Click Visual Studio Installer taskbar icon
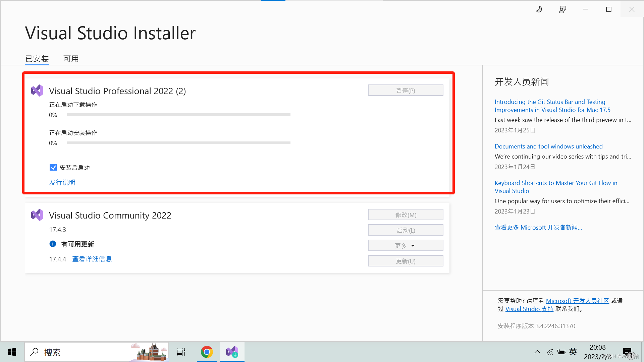 232,352
